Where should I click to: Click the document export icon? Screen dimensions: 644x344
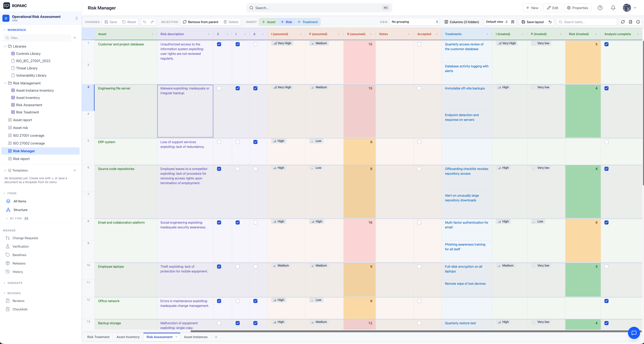click(630, 22)
